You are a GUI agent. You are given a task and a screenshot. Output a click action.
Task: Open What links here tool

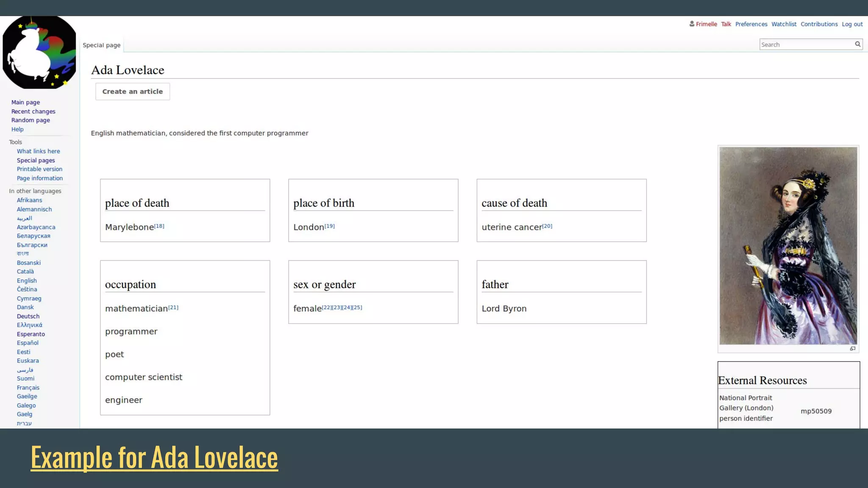pos(38,151)
